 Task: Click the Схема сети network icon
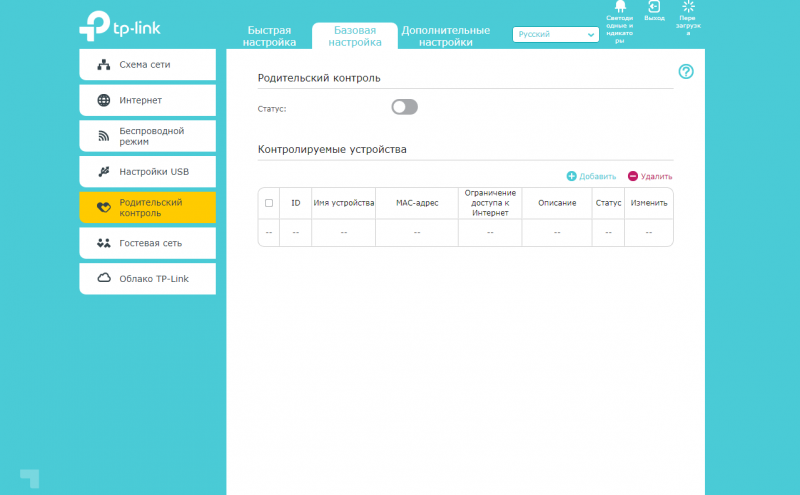pos(104,65)
